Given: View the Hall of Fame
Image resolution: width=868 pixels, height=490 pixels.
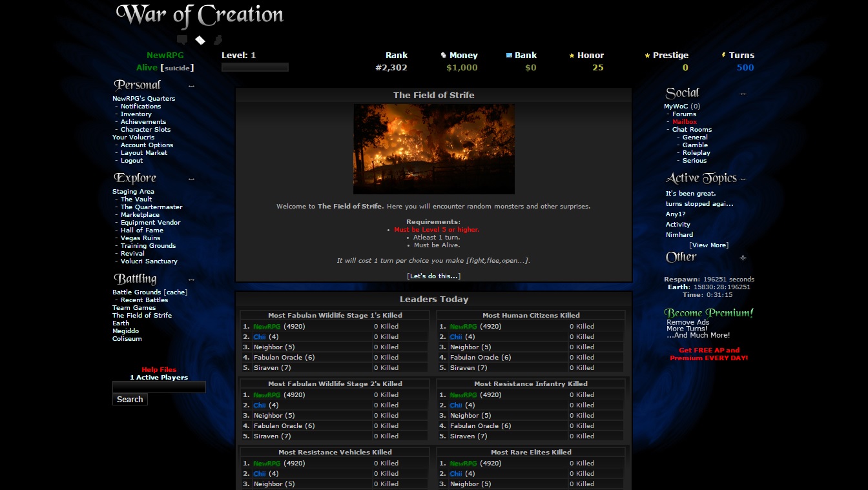Looking at the screenshot, I should (142, 230).
